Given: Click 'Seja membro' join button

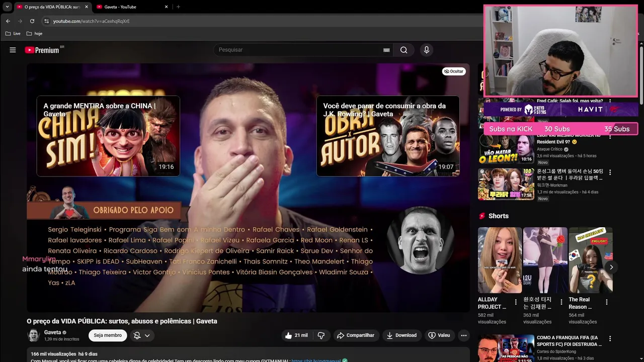Looking at the screenshot, I should 108,335.
